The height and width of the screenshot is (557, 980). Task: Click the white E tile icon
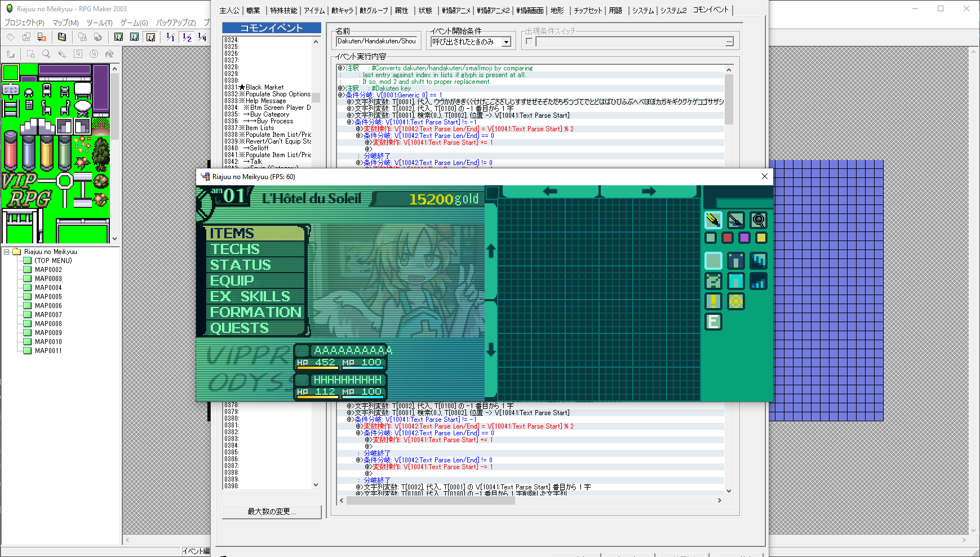point(713,322)
